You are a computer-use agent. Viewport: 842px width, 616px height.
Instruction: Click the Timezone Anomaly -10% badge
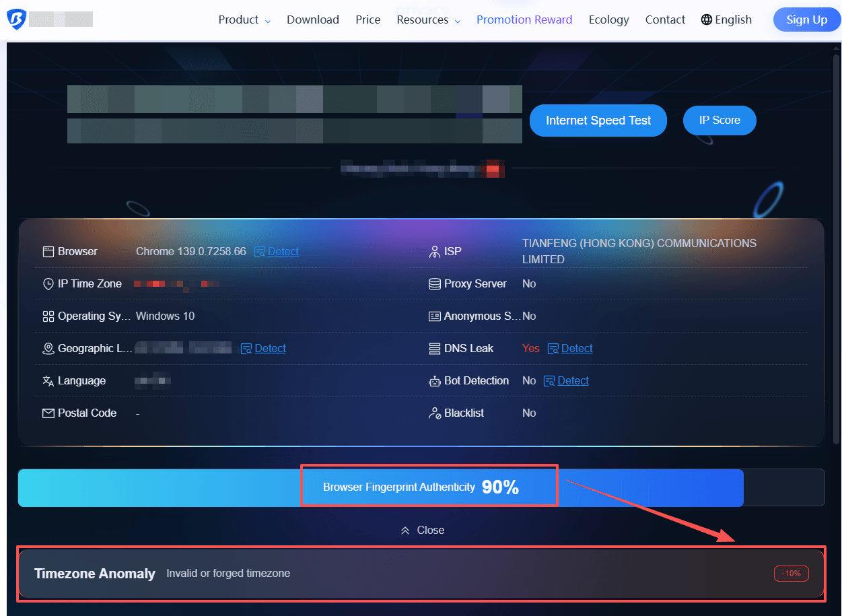[x=791, y=574]
